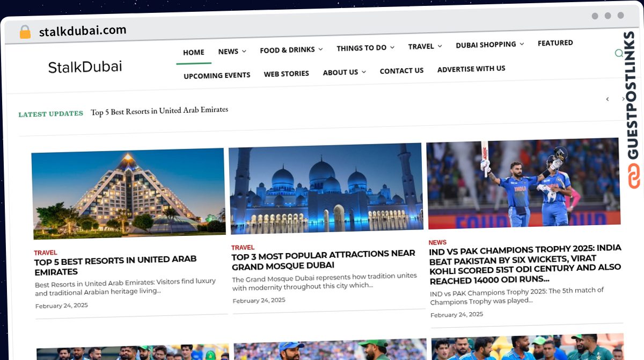This screenshot has width=644, height=360.
Task: Open ticker headline Top 5 Best Resorts
Action: pos(159,111)
